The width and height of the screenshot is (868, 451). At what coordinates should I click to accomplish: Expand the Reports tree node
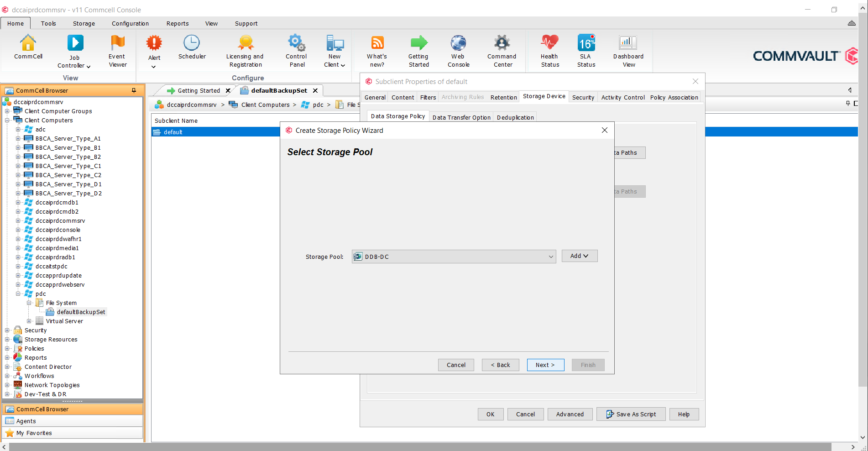7,357
